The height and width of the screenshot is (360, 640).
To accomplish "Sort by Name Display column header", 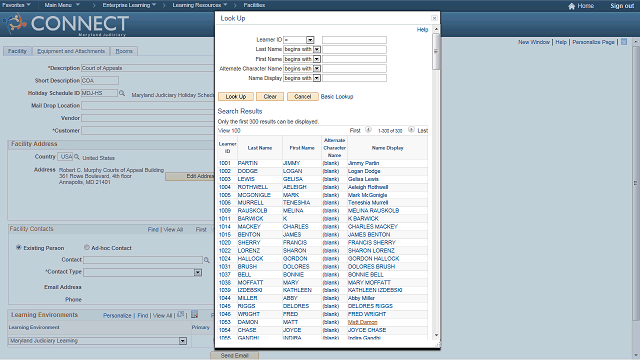I will point(387,148).
